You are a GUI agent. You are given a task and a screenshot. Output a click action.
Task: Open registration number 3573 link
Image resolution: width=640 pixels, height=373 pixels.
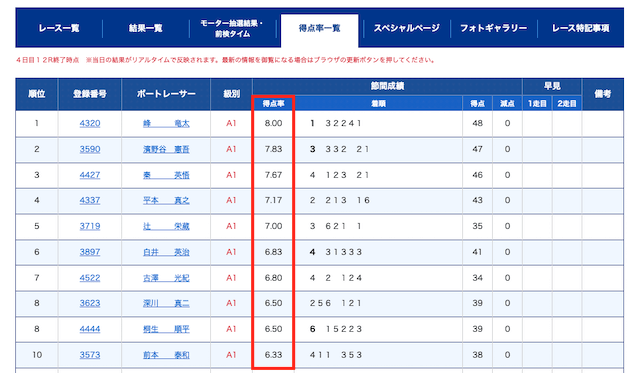[90, 355]
